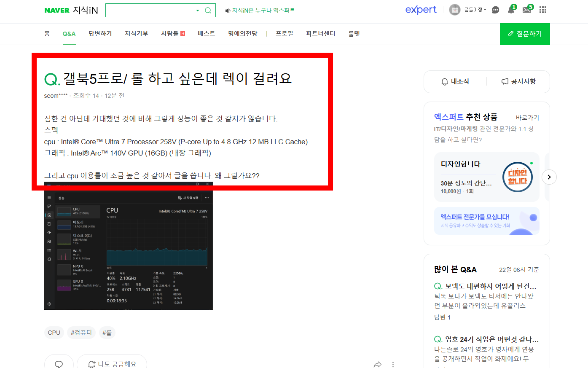Click the 조회수 14 view count text
Viewport: 588px width, 368px height.
tap(86, 96)
